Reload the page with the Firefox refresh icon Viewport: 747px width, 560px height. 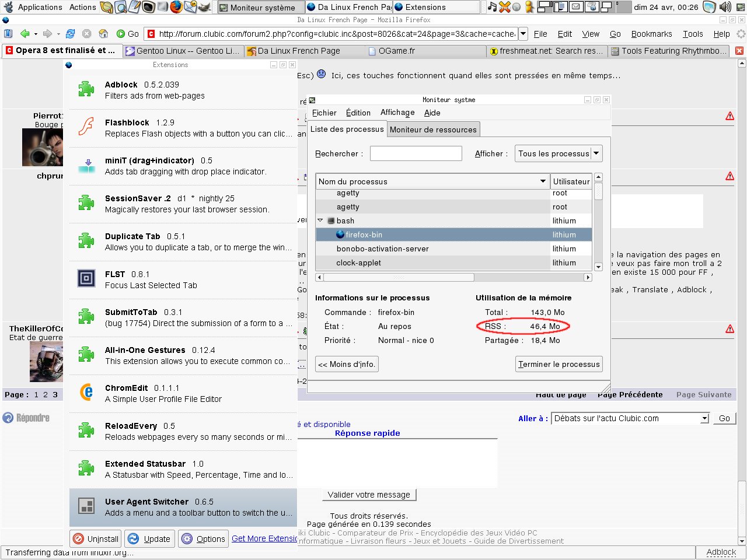pyautogui.click(x=70, y=34)
